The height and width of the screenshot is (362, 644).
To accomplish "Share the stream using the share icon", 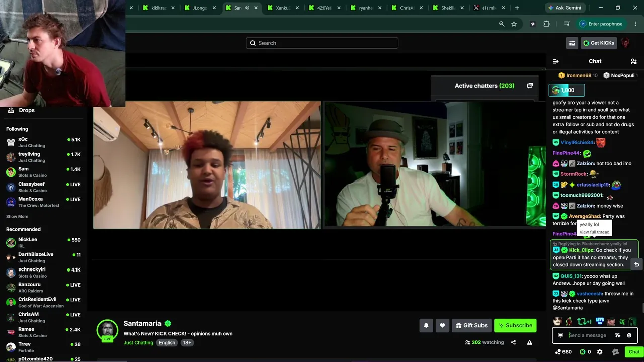I will [x=513, y=342].
